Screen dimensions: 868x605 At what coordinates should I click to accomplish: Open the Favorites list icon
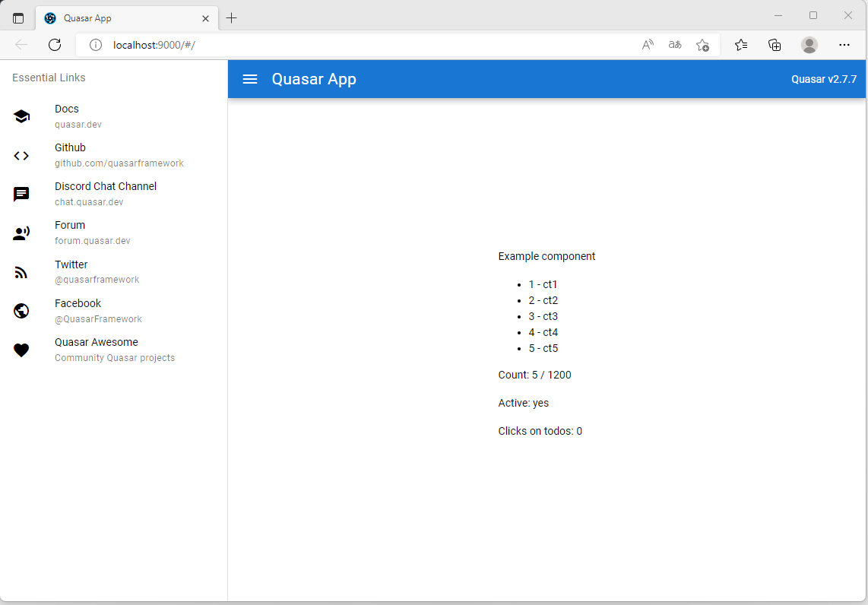(740, 45)
